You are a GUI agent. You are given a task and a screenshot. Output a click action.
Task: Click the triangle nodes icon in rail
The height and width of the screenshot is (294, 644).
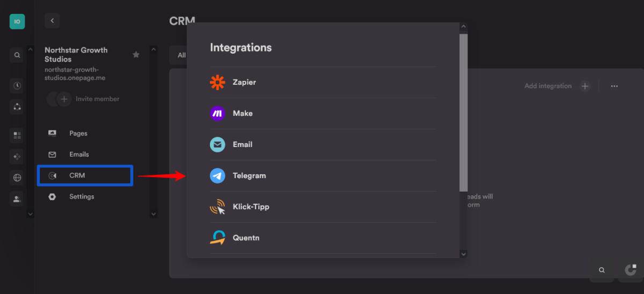coord(17,106)
